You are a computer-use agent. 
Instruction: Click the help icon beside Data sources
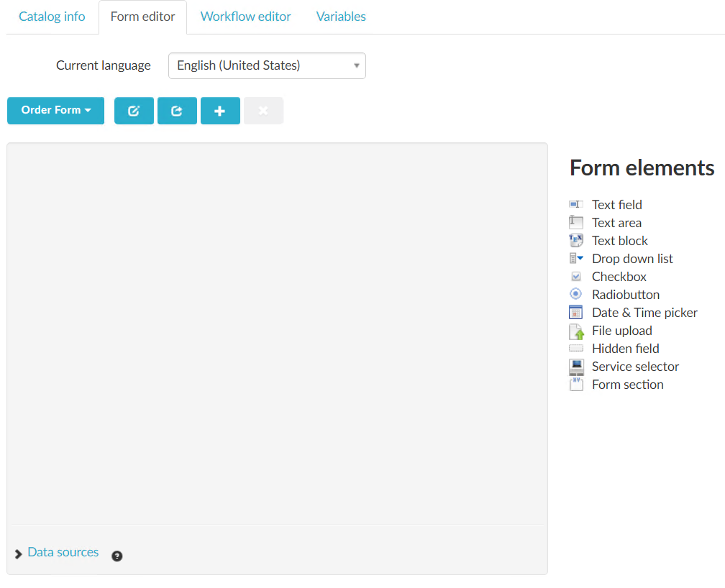pyautogui.click(x=117, y=556)
